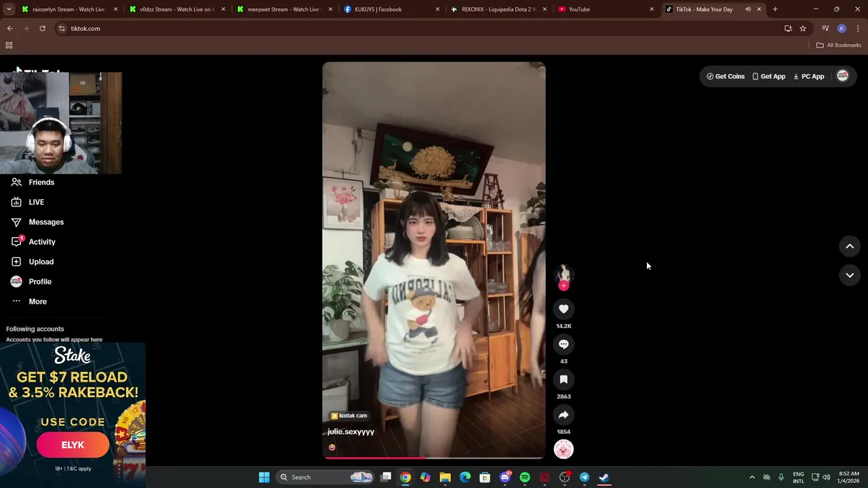This screenshot has width=868, height=488.
Task: Open Chrome profile K avatar
Action: 842,28
